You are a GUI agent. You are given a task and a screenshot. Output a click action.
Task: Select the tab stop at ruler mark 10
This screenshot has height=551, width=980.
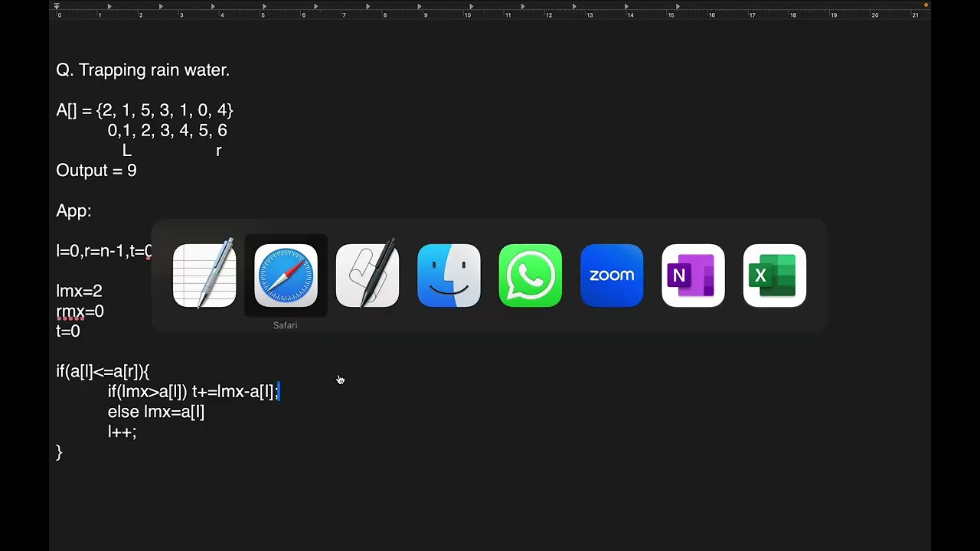471,6
